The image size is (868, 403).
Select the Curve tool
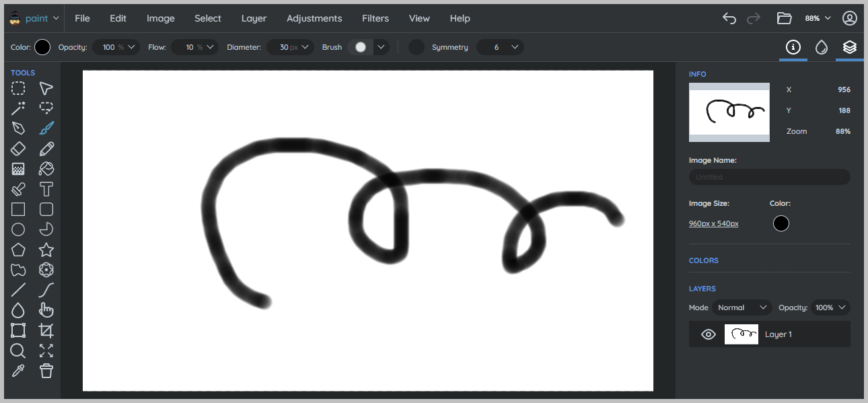46,290
